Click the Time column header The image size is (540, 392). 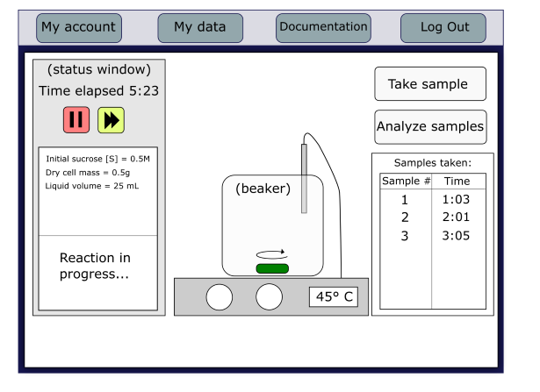457,181
